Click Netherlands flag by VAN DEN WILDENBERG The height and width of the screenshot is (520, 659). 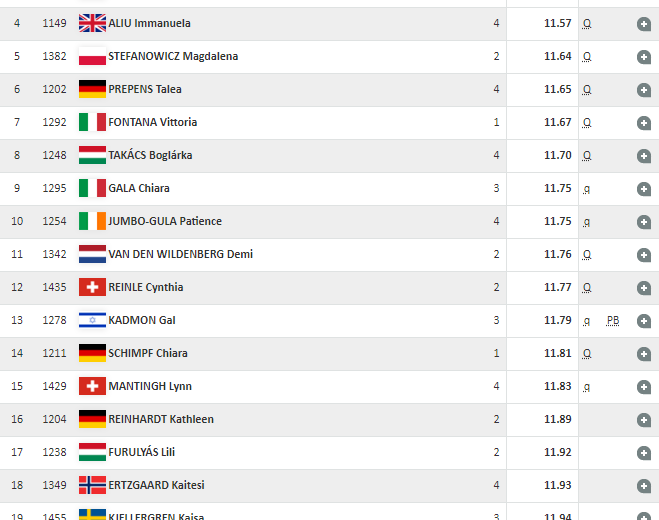tap(92, 254)
